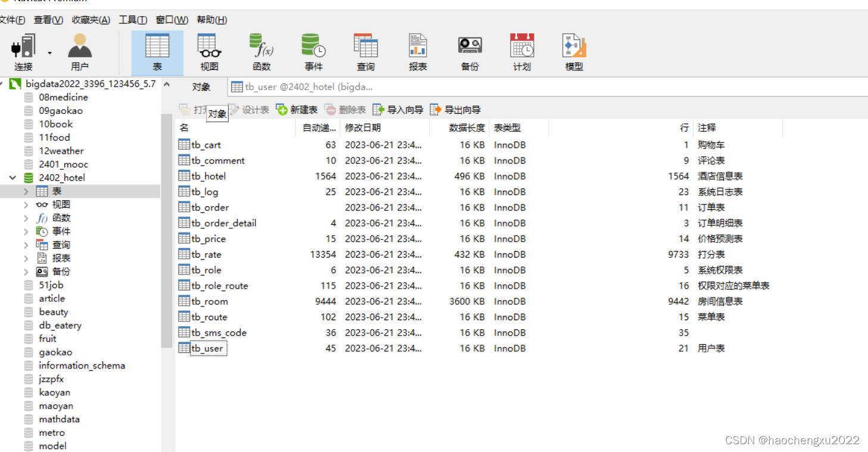Open the Connection (连接) toolbar button
The width and height of the screenshot is (868, 452).
tap(23, 52)
